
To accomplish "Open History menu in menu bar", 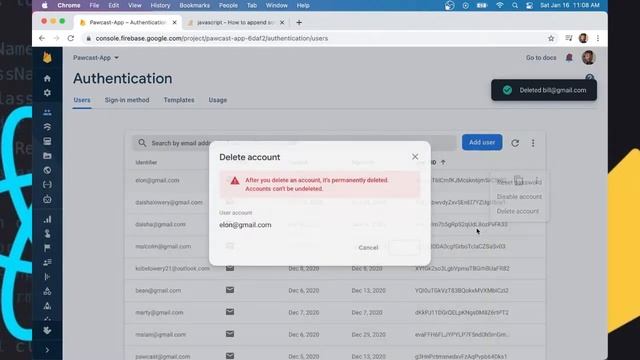I will pos(160,5).
